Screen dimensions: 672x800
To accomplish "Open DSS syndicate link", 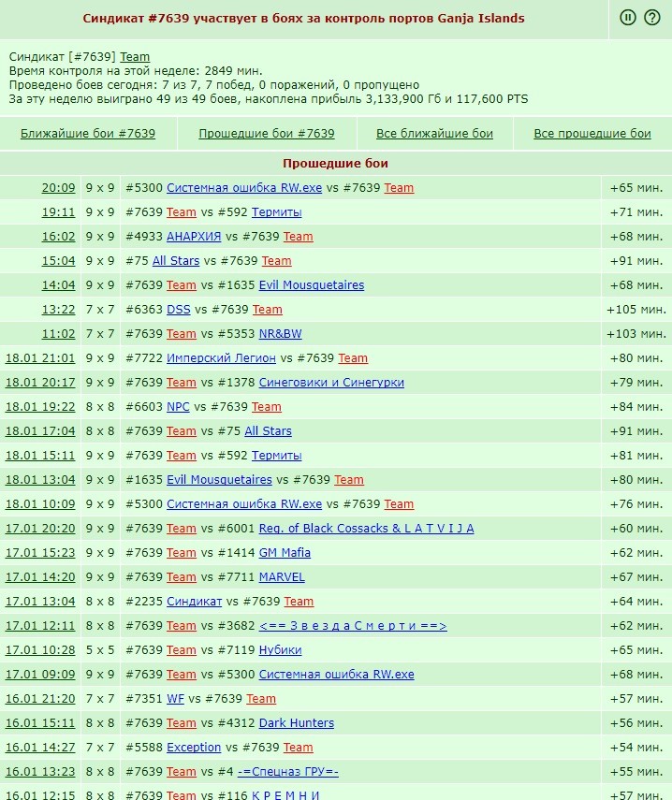I will click(x=179, y=310).
